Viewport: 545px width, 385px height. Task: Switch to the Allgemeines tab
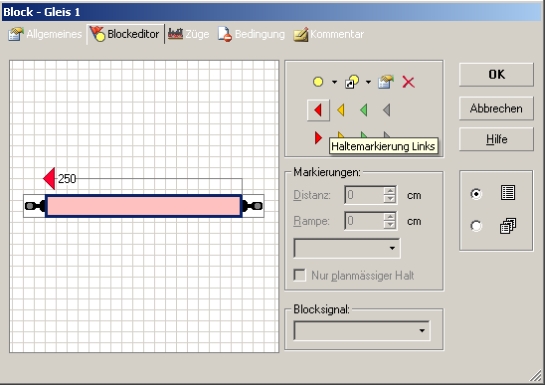[45, 34]
